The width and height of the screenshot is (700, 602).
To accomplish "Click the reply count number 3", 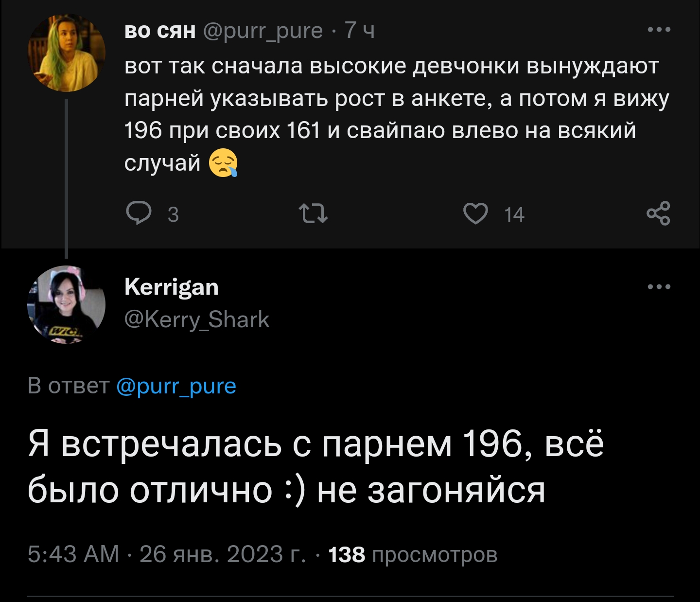I will pos(173,214).
